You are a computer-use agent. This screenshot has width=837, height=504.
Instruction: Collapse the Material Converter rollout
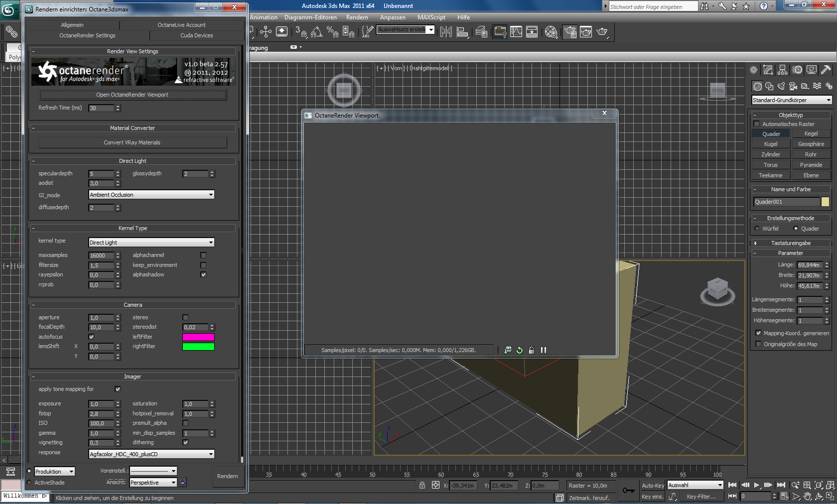(133, 128)
